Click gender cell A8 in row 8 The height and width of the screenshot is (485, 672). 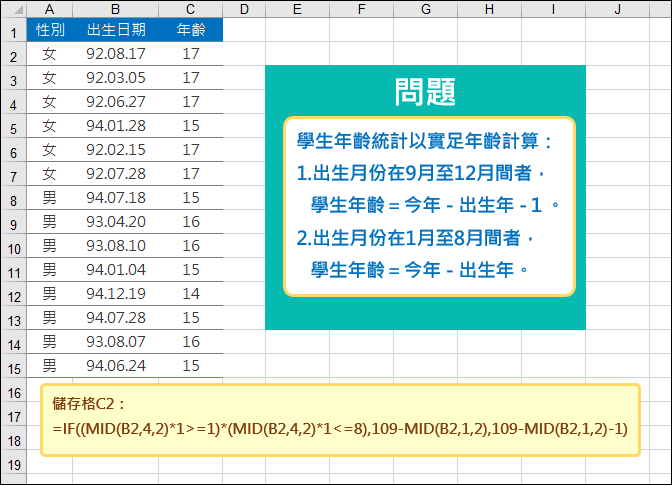[x=49, y=198]
